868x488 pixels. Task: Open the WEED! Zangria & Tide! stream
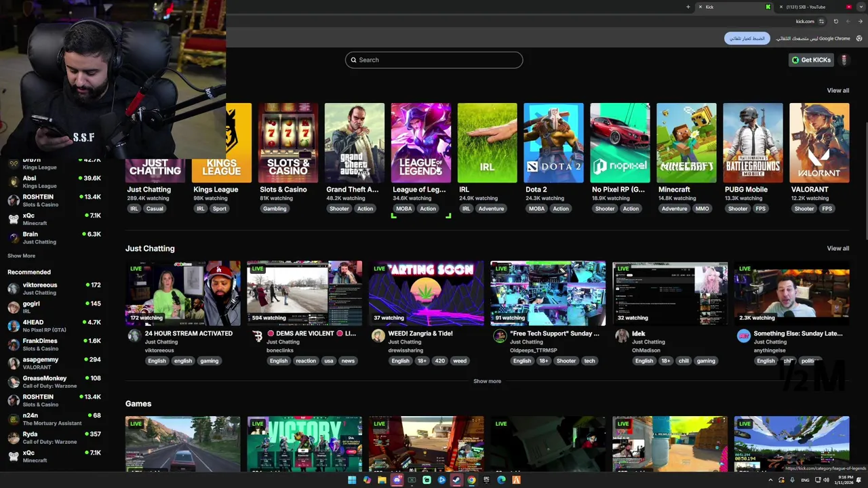point(427,293)
